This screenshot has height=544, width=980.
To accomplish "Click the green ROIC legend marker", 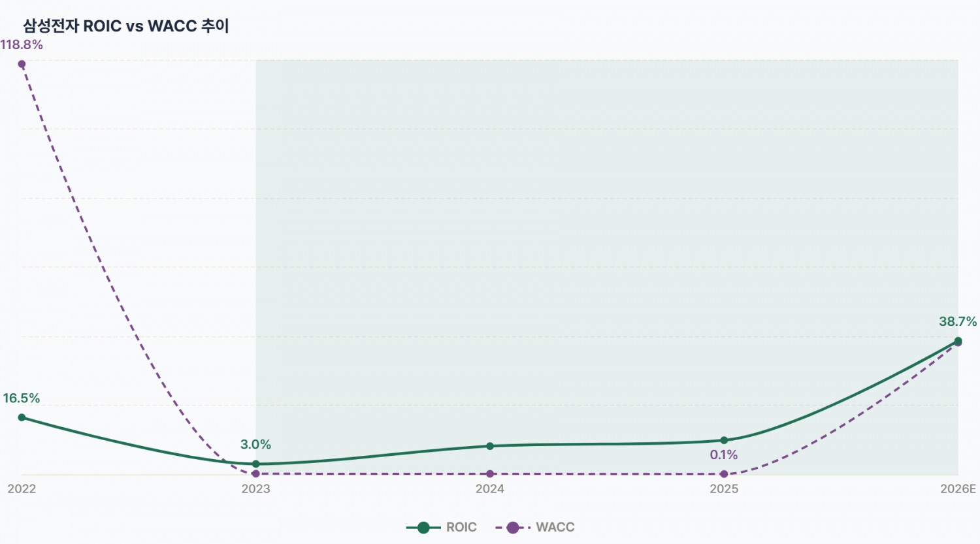I will tap(423, 528).
